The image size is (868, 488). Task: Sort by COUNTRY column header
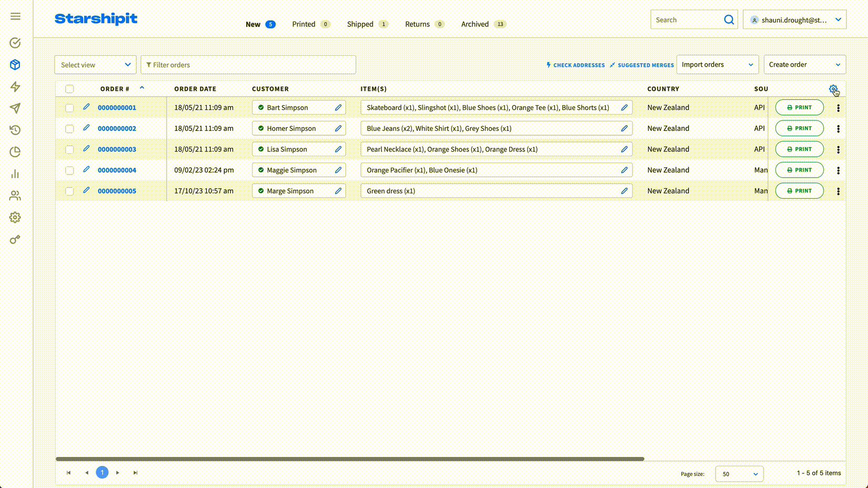click(x=663, y=89)
